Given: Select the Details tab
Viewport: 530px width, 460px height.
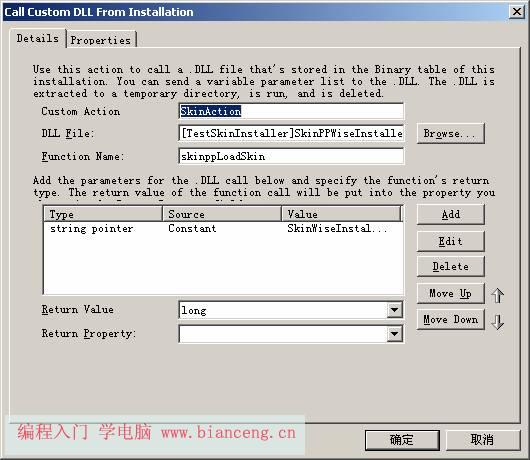Looking at the screenshot, I should pos(38,39).
